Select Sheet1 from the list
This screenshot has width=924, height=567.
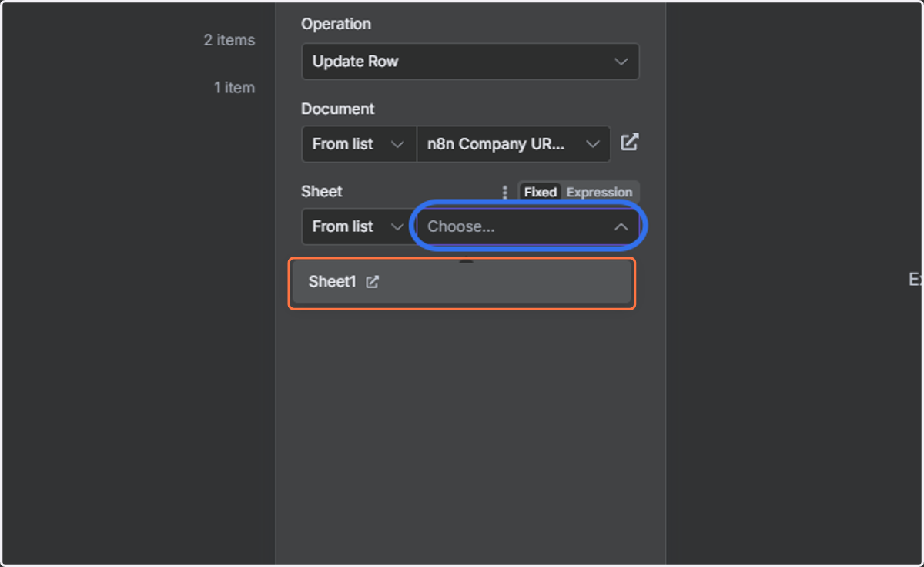462,282
